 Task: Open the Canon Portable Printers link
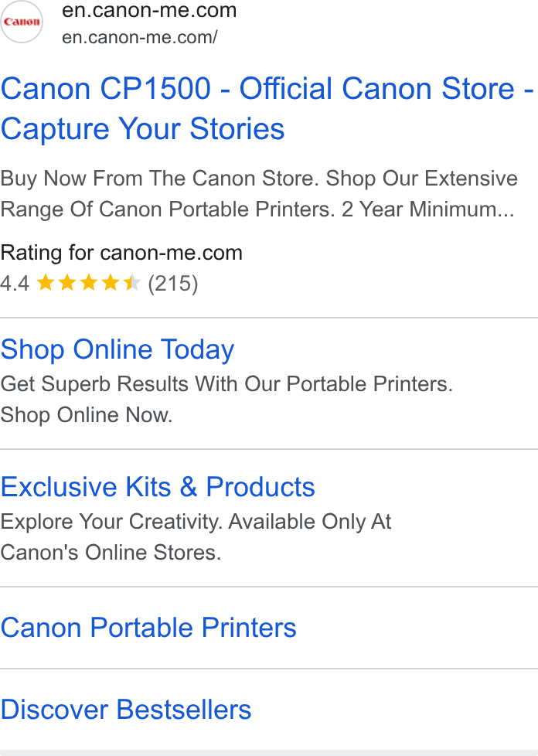click(x=148, y=628)
